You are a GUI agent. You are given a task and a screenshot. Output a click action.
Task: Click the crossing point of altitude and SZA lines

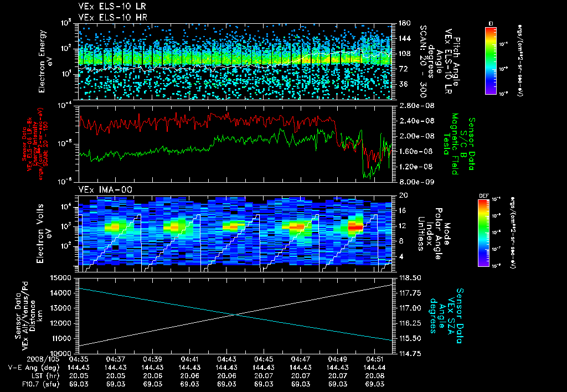click(x=235, y=314)
